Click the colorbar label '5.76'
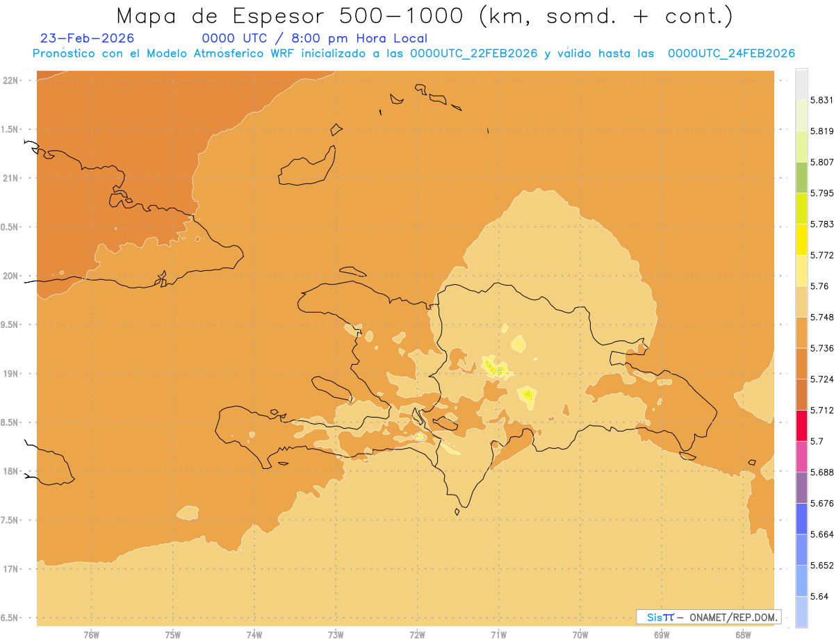This screenshot has width=834, height=644. point(819,286)
